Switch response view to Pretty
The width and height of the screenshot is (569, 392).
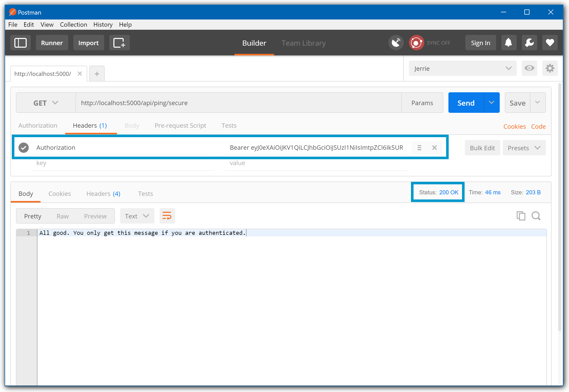33,216
